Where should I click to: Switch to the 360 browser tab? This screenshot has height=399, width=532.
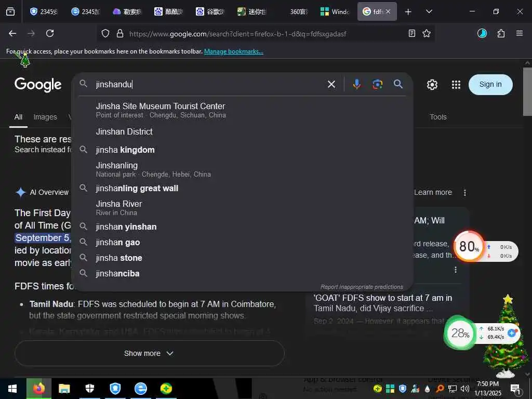[293, 11]
